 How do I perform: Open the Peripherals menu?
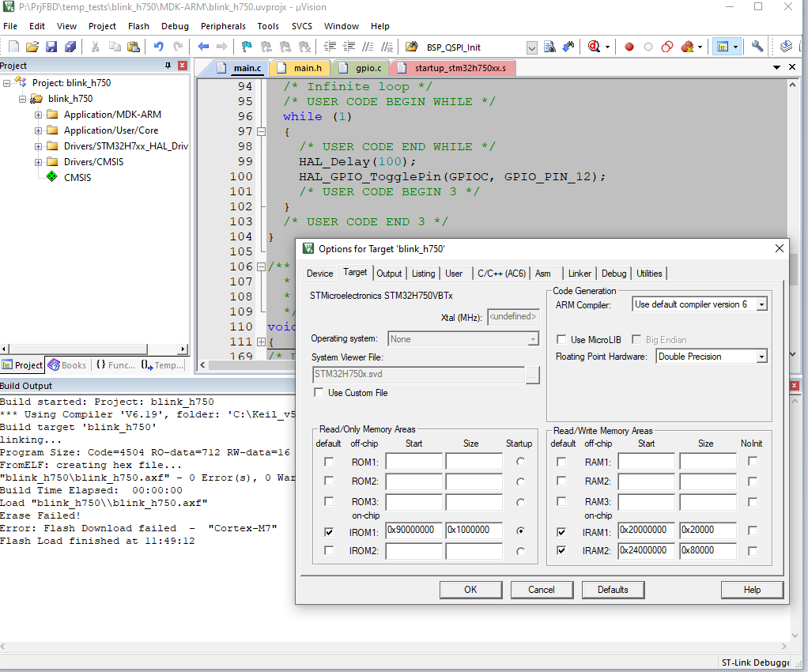[x=223, y=26]
